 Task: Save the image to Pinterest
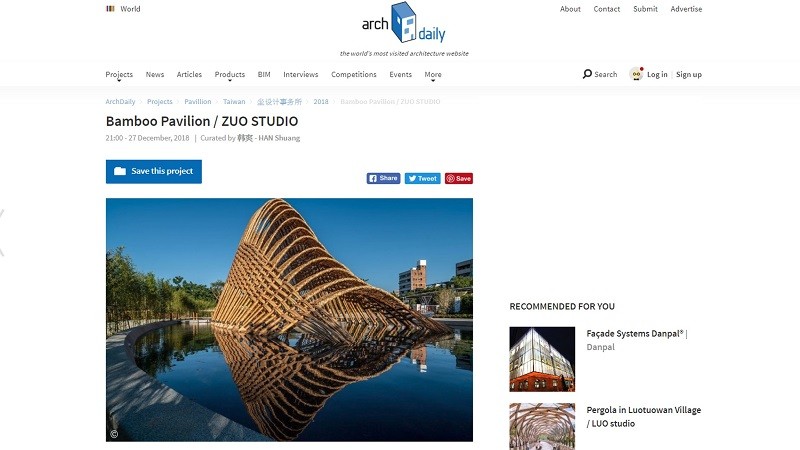459,179
